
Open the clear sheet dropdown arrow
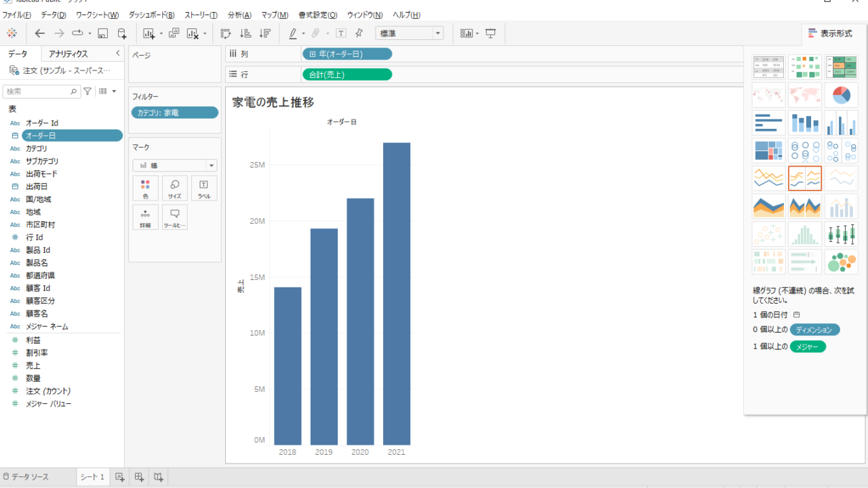tap(205, 33)
